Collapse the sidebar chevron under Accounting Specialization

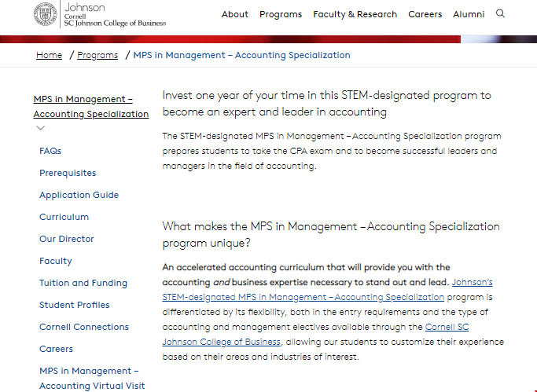click(40, 128)
